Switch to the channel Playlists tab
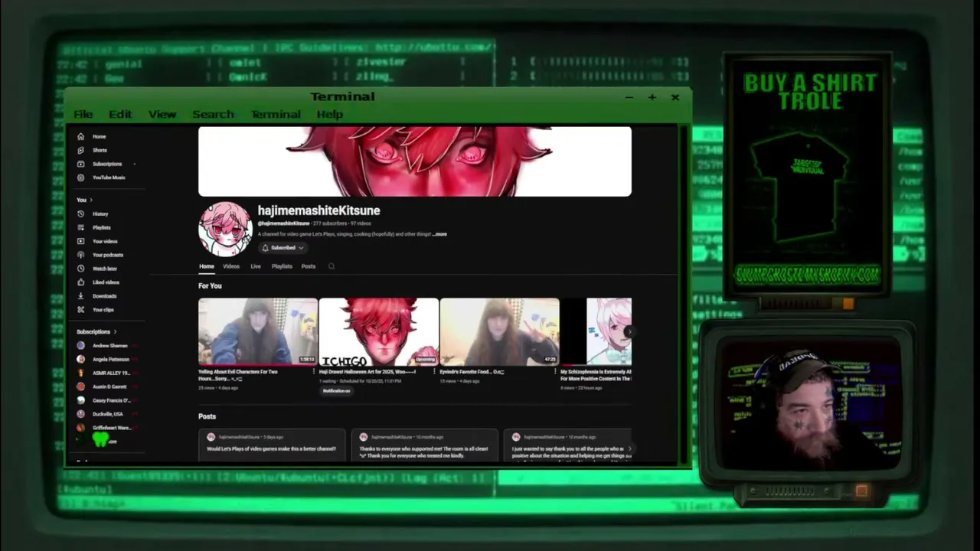This screenshot has height=551, width=980. (282, 266)
